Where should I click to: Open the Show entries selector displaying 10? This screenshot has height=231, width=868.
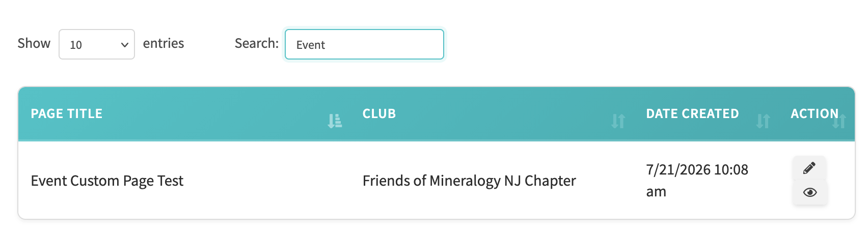pyautogui.click(x=97, y=44)
